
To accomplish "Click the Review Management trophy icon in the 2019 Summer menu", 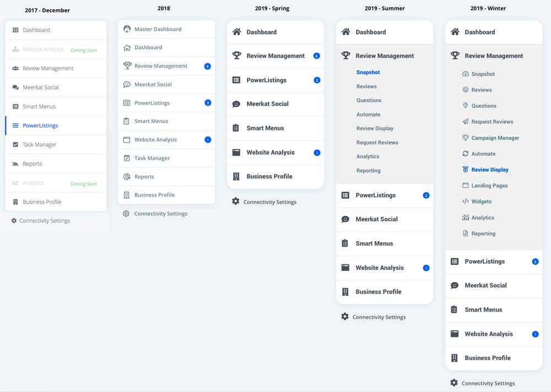I will pyautogui.click(x=346, y=55).
